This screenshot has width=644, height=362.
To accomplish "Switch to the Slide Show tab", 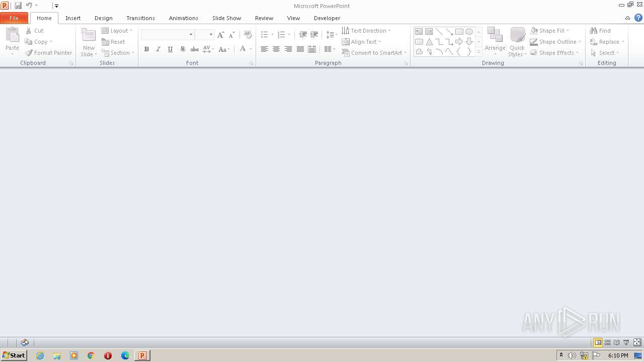I will [x=226, y=18].
